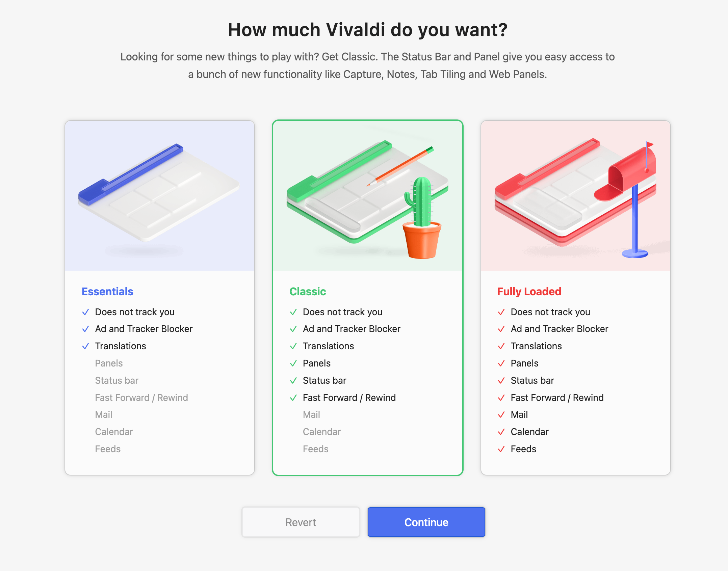Click green checkmark beside Classic Panels
Viewport: 728px width, 571px height.
pyautogui.click(x=293, y=363)
